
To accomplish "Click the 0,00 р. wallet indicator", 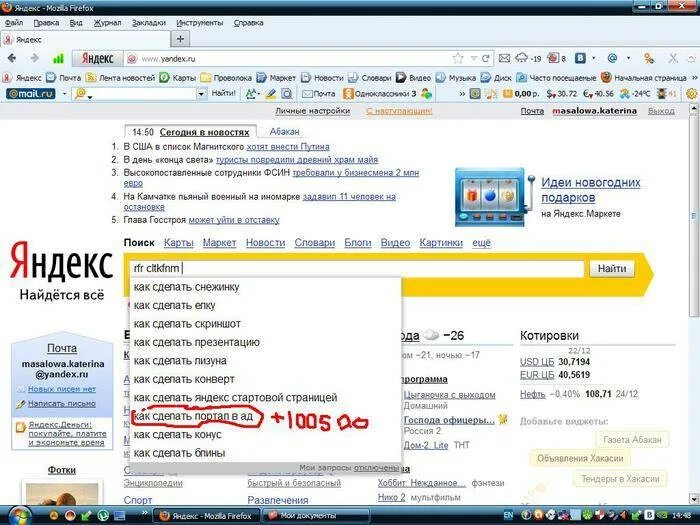I will click(521, 94).
